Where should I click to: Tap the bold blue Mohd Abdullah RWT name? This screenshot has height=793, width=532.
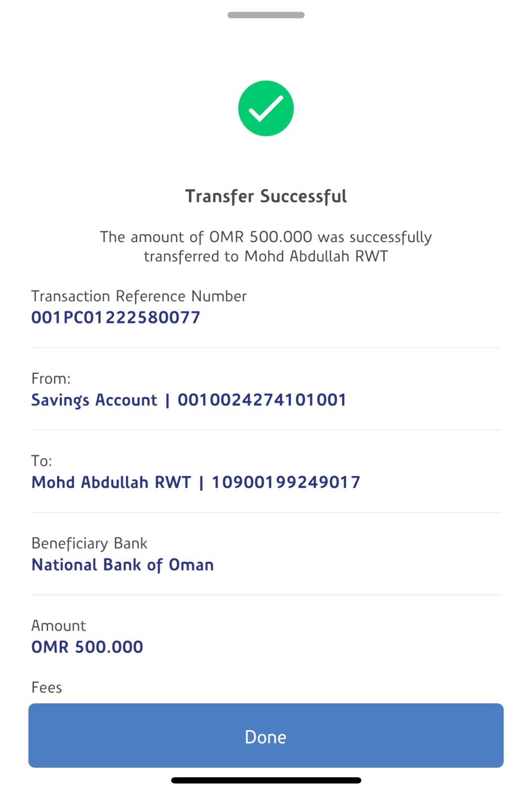pyautogui.click(x=111, y=482)
